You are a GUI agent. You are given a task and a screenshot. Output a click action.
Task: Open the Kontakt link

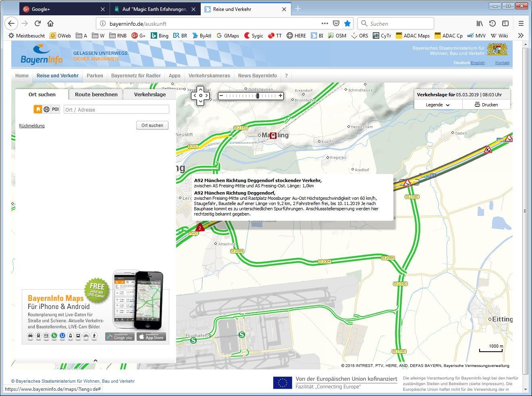[x=502, y=63]
